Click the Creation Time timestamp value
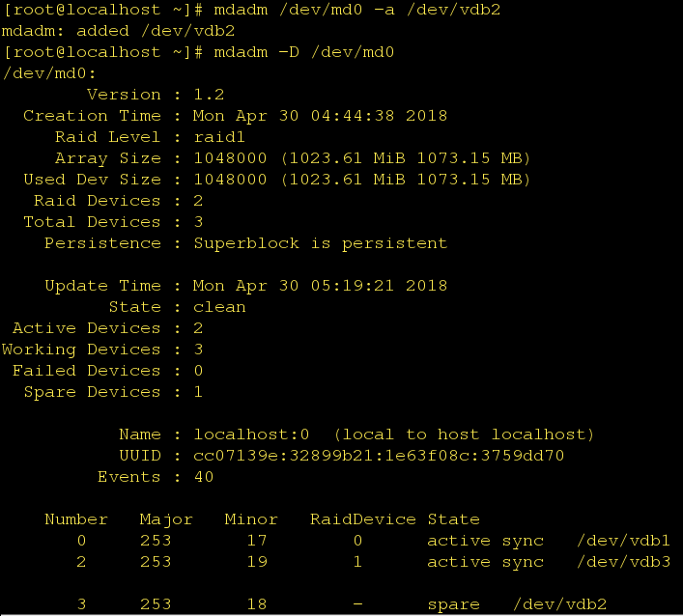The height and width of the screenshot is (616, 683). pyautogui.click(x=320, y=116)
